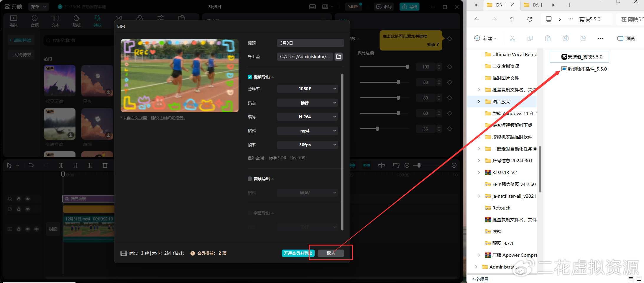
Task: Open the export folder browse icon
Action: click(339, 57)
